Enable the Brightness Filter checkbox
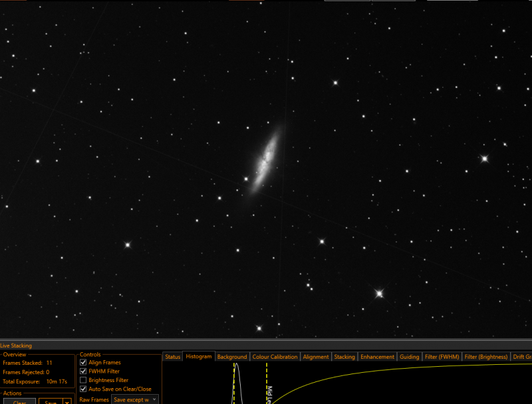532x404 pixels. click(83, 380)
